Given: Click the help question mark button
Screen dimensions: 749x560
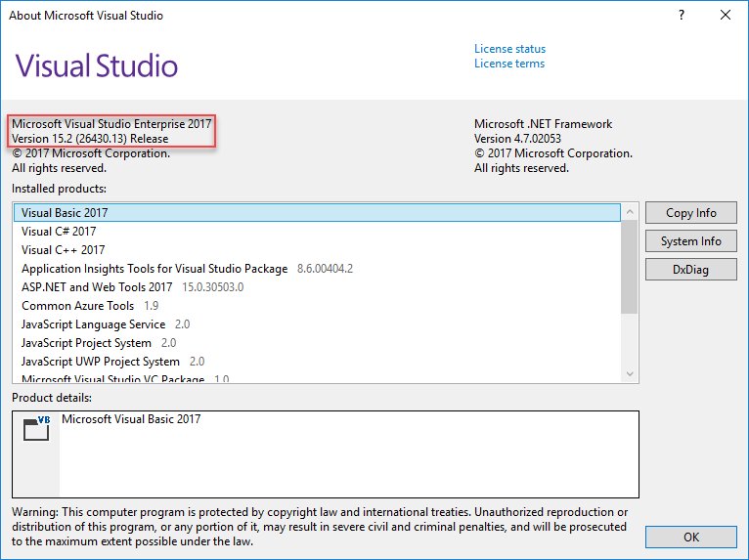Looking at the screenshot, I should (682, 16).
